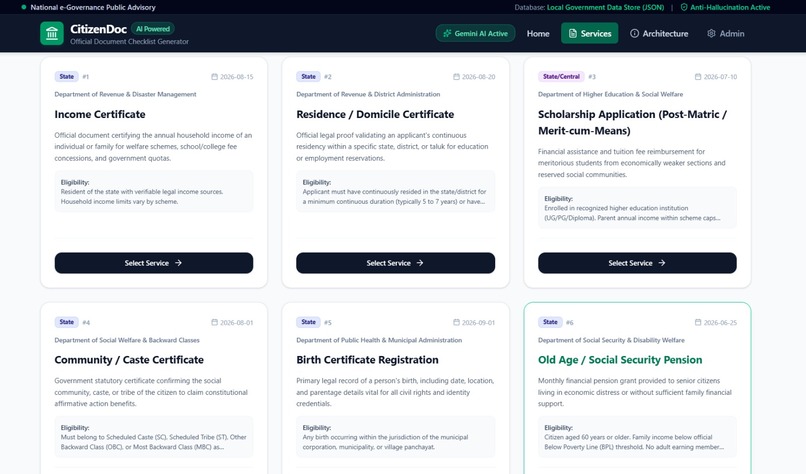Click the Income Certificate Eligibility box

pyautogui.click(x=154, y=191)
